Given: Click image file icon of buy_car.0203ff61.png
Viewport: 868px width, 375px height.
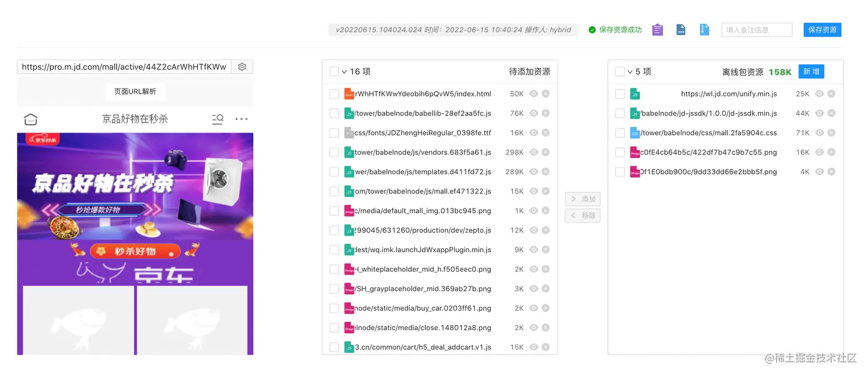Looking at the screenshot, I should pos(349,308).
